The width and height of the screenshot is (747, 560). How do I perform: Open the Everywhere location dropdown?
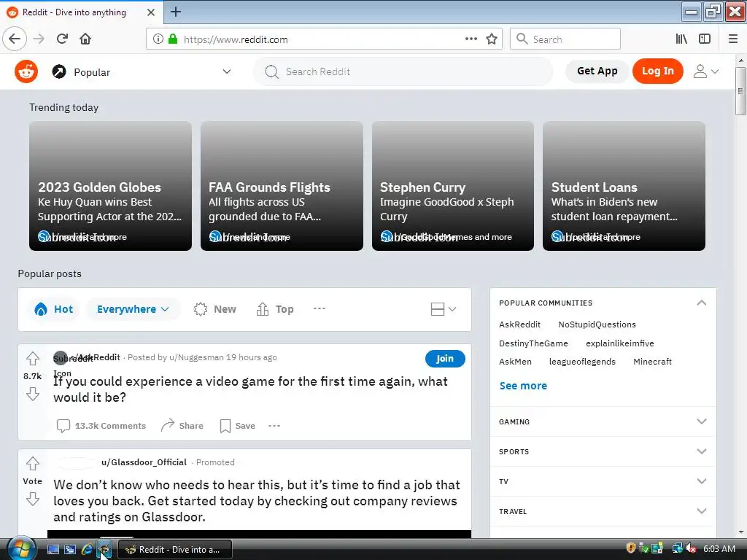(x=133, y=309)
